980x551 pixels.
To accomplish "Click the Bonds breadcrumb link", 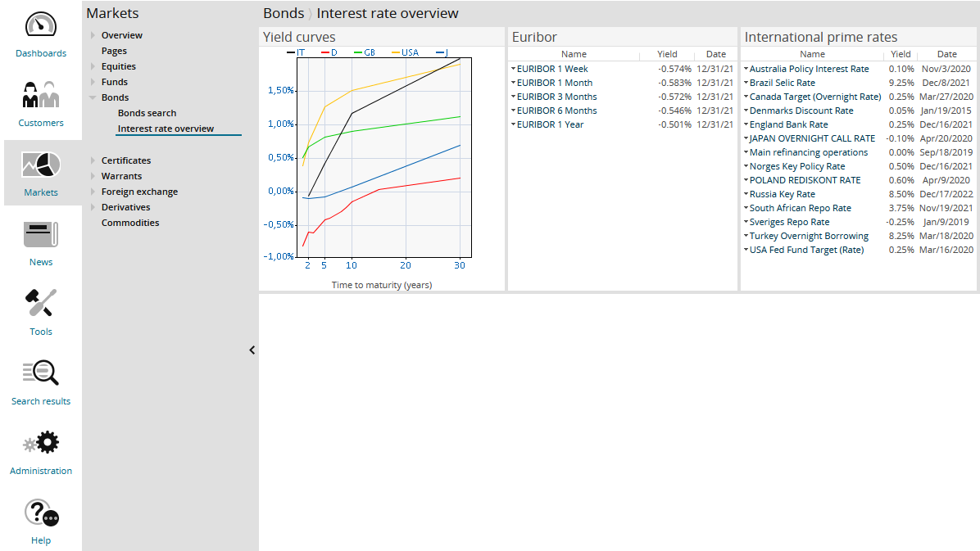I will (283, 13).
